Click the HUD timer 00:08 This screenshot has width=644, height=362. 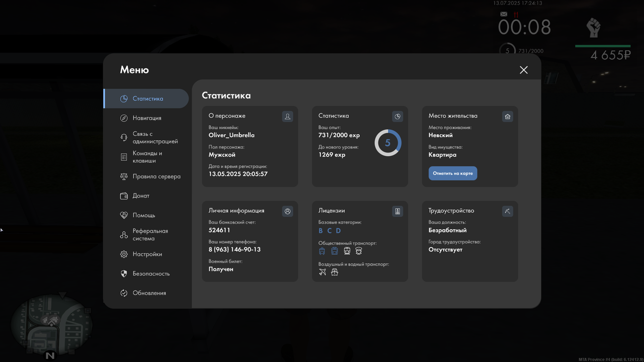pos(524,27)
